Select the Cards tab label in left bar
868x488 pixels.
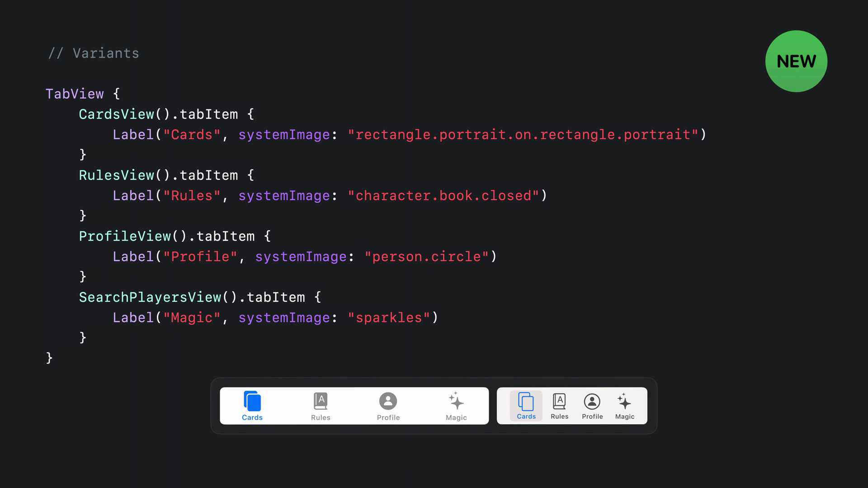tap(252, 418)
